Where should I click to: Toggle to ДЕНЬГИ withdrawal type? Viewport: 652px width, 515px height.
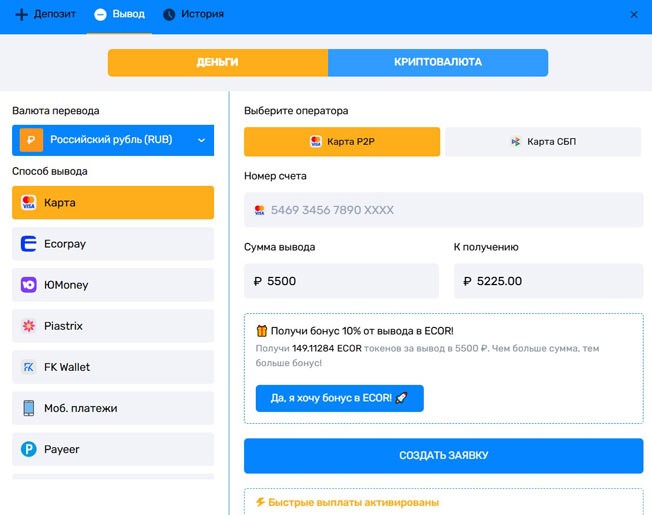tap(217, 62)
